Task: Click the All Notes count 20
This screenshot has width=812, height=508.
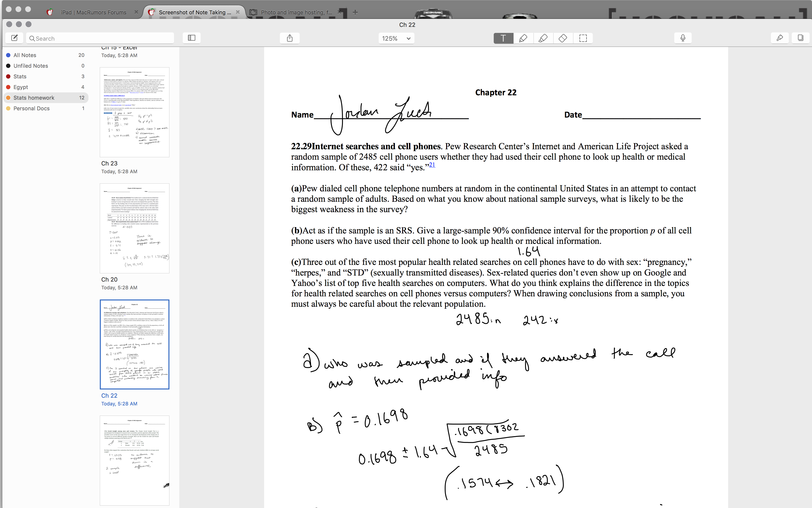Action: pyautogui.click(x=81, y=55)
